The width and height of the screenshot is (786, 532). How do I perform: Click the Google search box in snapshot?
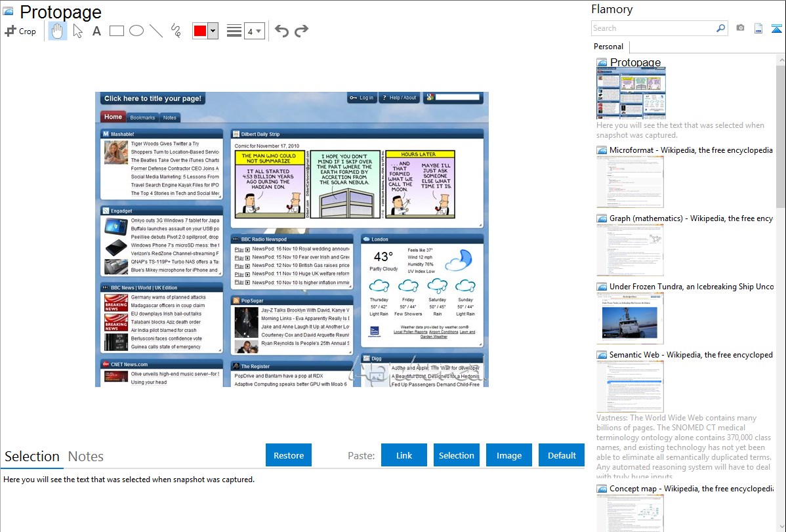point(457,97)
